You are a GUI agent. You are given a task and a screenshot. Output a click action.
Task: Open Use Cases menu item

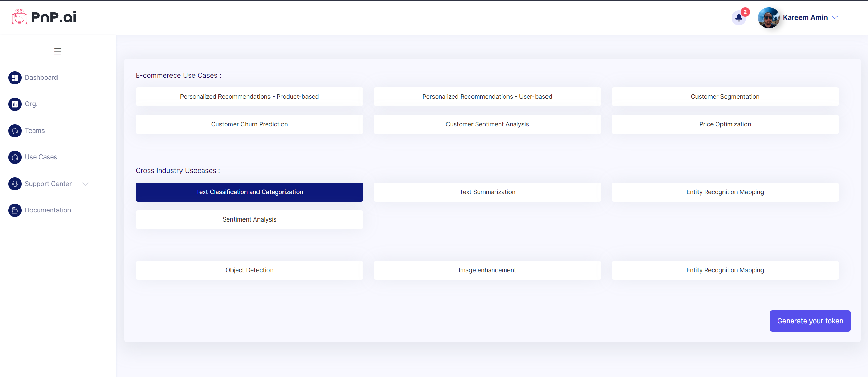coord(41,157)
